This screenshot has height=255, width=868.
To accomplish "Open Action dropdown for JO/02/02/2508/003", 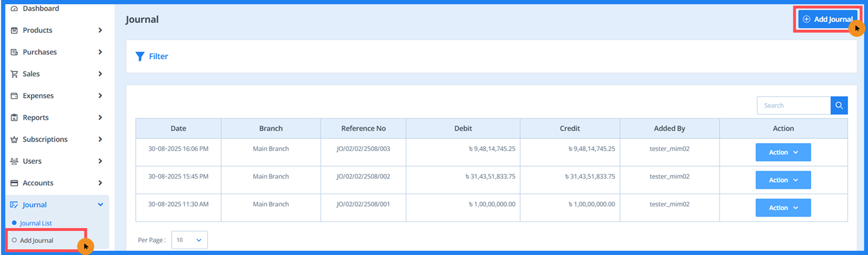I will tap(783, 153).
